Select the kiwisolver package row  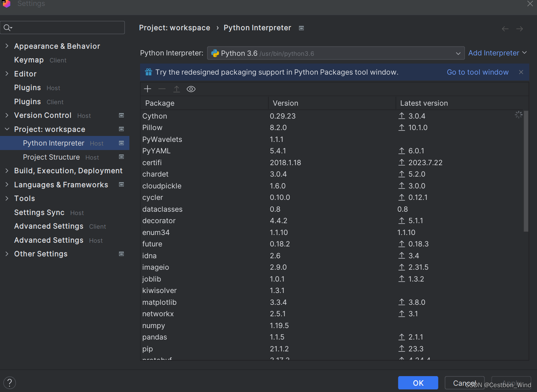(x=332, y=290)
